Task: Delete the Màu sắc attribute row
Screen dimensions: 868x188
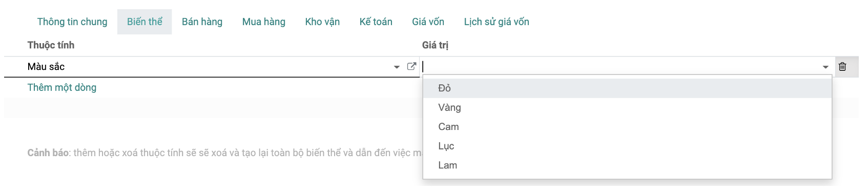Action: (x=842, y=67)
